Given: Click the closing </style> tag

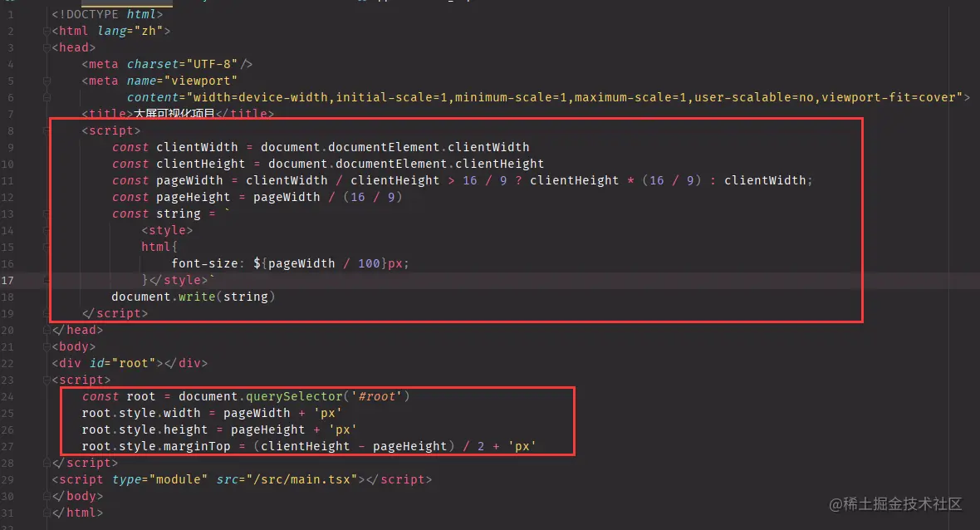Looking at the screenshot, I should point(178,280).
